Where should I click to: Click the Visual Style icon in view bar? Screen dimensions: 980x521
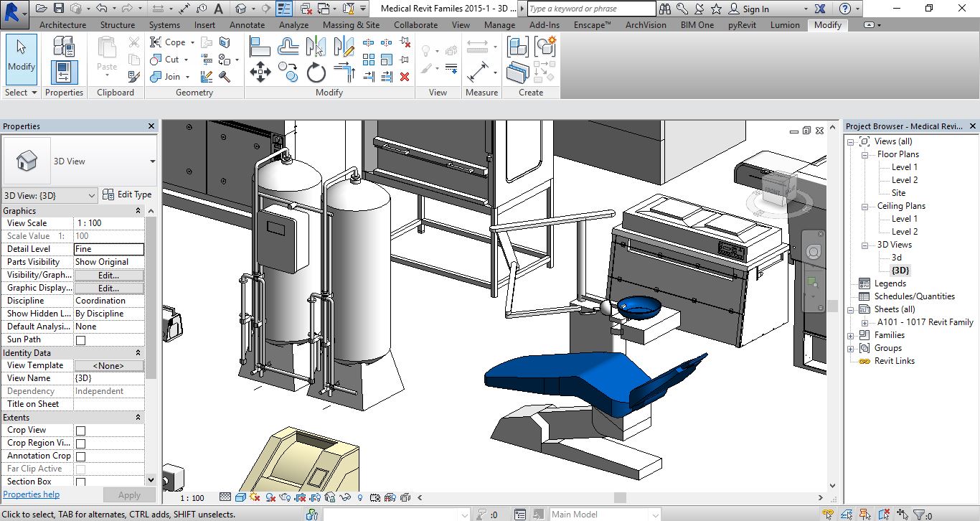click(x=241, y=497)
